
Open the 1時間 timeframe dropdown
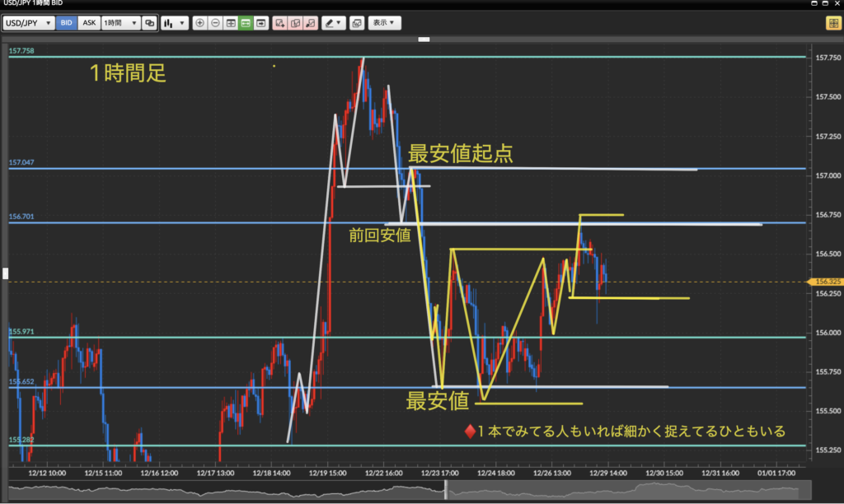tap(120, 23)
